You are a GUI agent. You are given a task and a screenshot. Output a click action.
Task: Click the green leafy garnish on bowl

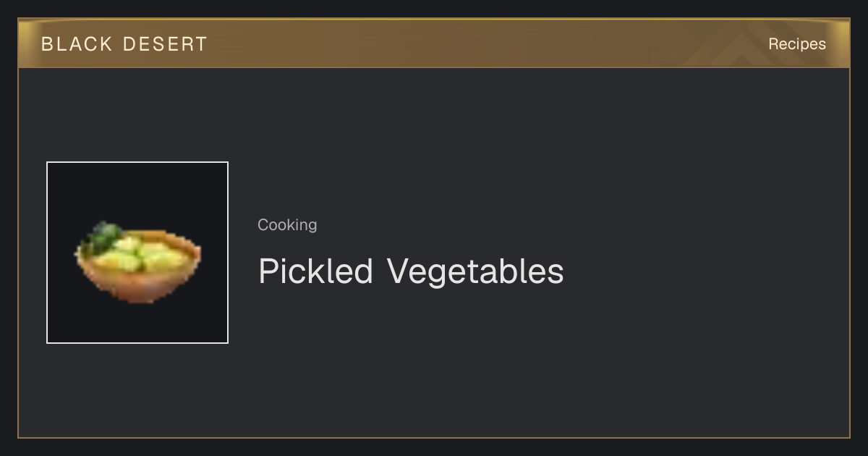point(103,237)
